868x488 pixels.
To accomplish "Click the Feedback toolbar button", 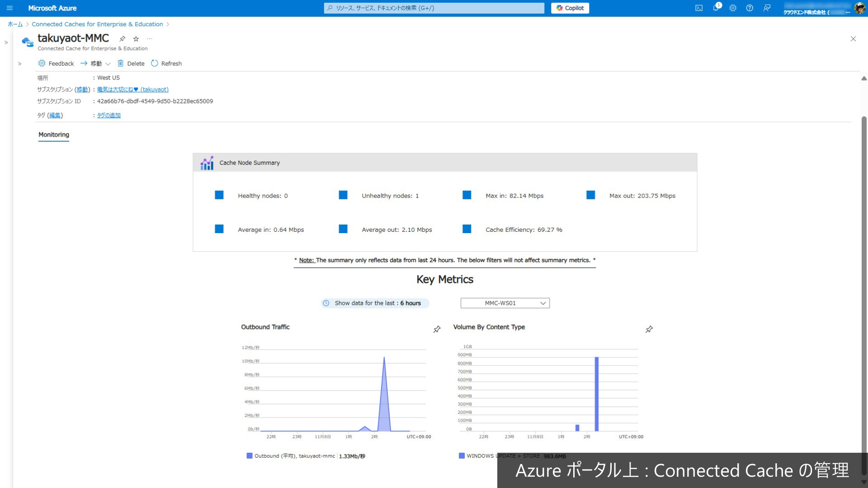I will click(56, 63).
